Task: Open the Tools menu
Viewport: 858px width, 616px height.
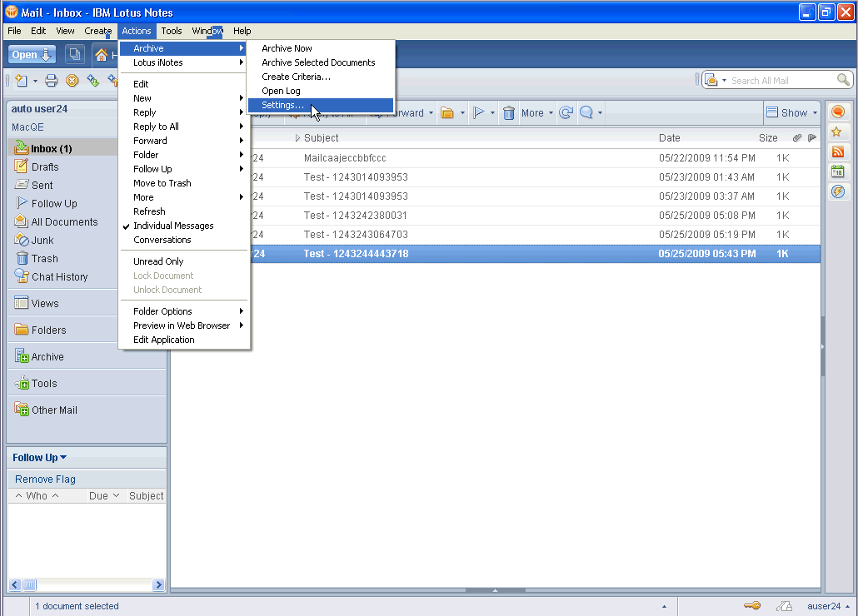Action: pyautogui.click(x=172, y=31)
